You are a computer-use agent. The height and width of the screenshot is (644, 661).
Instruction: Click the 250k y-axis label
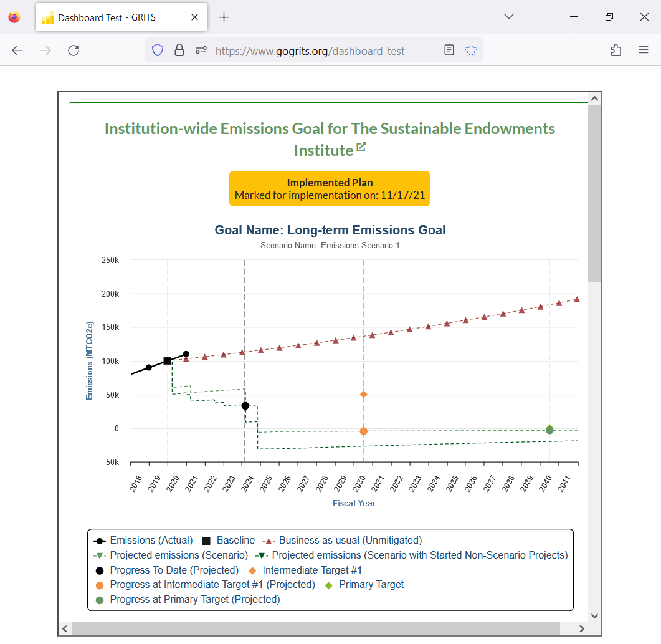pyautogui.click(x=110, y=260)
